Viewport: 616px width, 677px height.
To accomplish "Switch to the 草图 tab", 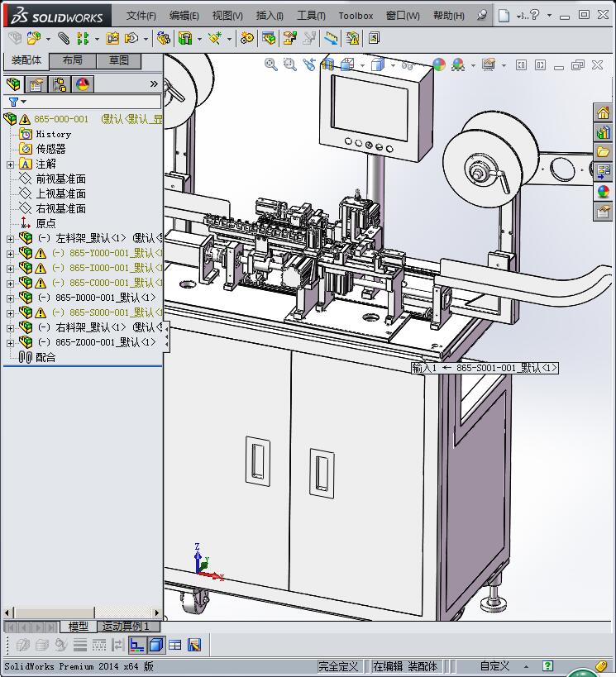I will tap(119, 60).
